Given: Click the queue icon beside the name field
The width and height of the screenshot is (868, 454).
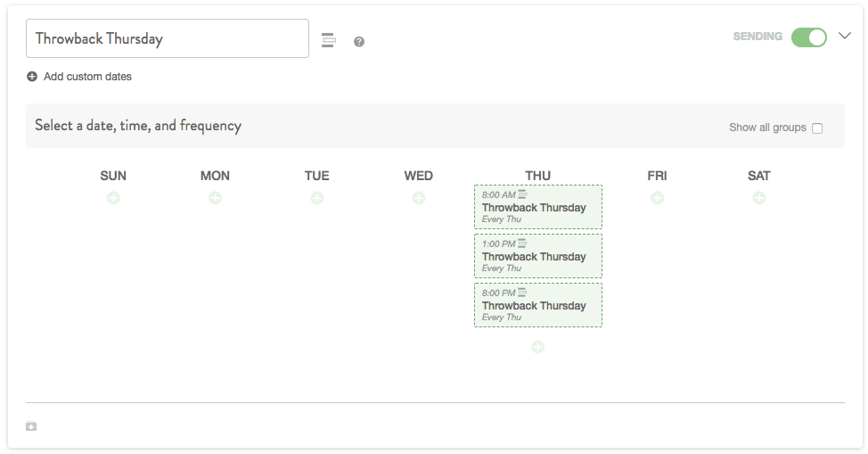Looking at the screenshot, I should coord(328,40).
